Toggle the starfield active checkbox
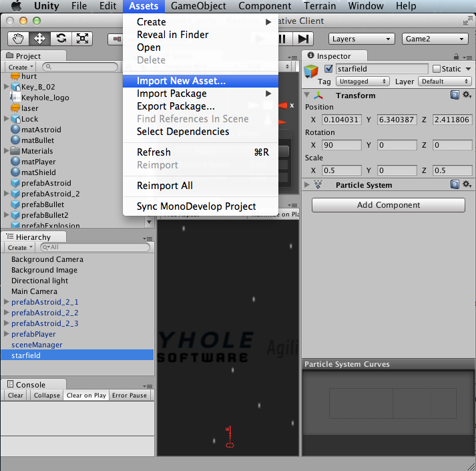This screenshot has width=476, height=471. (x=328, y=69)
